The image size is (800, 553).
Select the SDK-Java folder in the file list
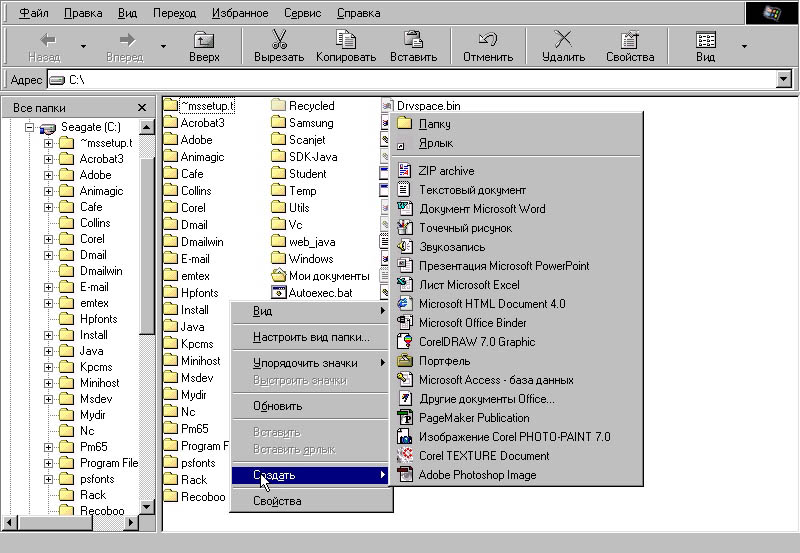tap(304, 157)
